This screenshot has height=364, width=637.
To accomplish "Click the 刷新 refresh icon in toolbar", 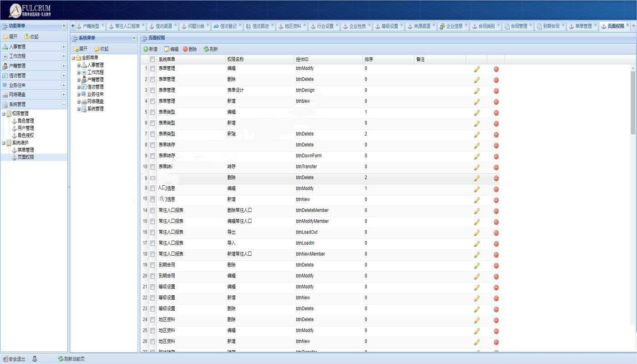I will 206,49.
